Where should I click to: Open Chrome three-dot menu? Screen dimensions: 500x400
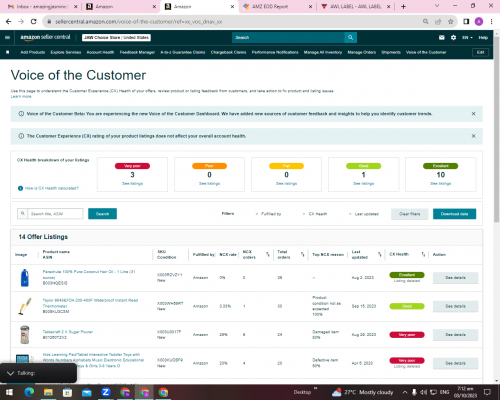[491, 21]
